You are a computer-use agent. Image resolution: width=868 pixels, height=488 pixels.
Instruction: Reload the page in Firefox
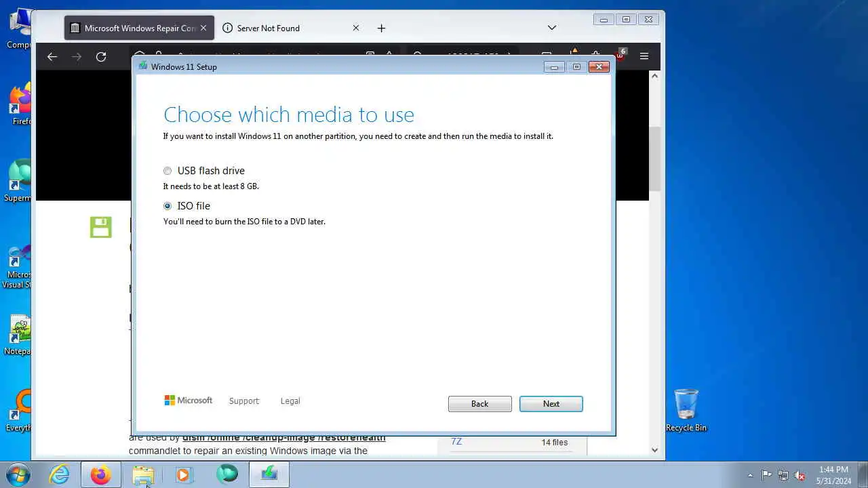[x=101, y=57]
